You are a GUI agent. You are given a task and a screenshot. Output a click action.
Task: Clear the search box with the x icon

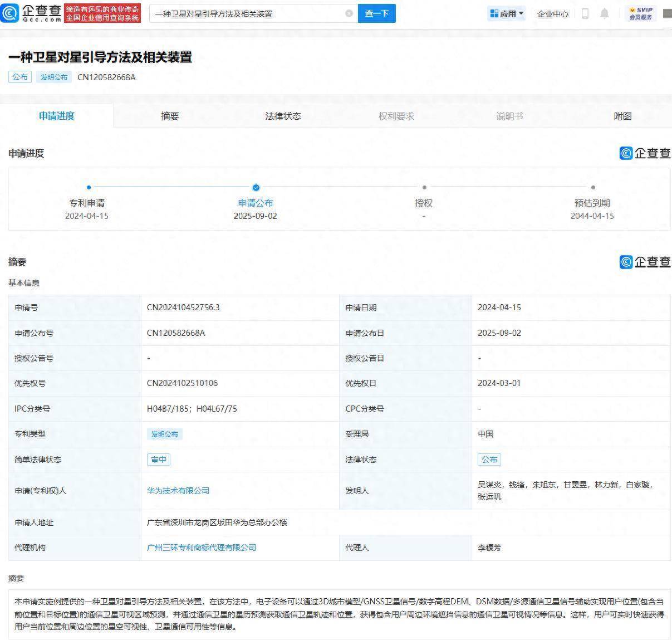tap(350, 13)
